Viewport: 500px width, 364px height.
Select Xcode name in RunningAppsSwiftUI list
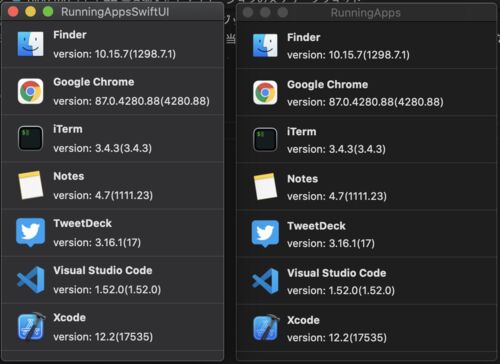[x=69, y=317]
